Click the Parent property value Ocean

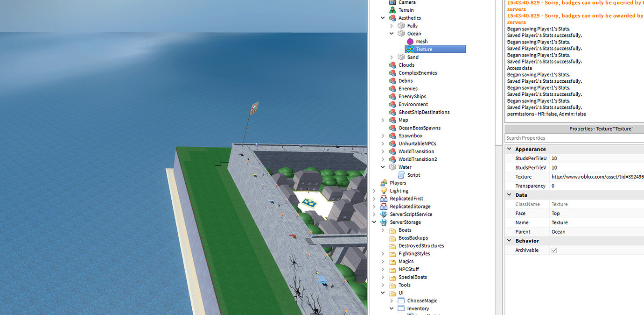(597, 232)
